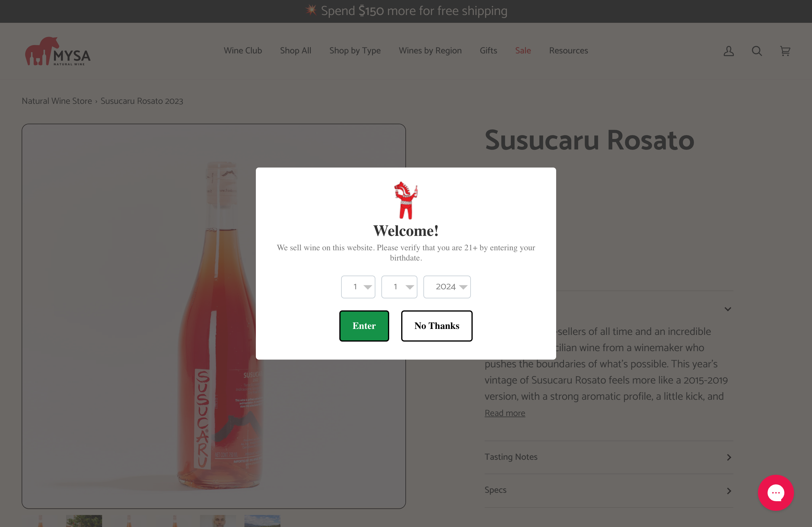Collapse the product description chevron
Image resolution: width=812 pixels, height=527 pixels.
click(728, 309)
